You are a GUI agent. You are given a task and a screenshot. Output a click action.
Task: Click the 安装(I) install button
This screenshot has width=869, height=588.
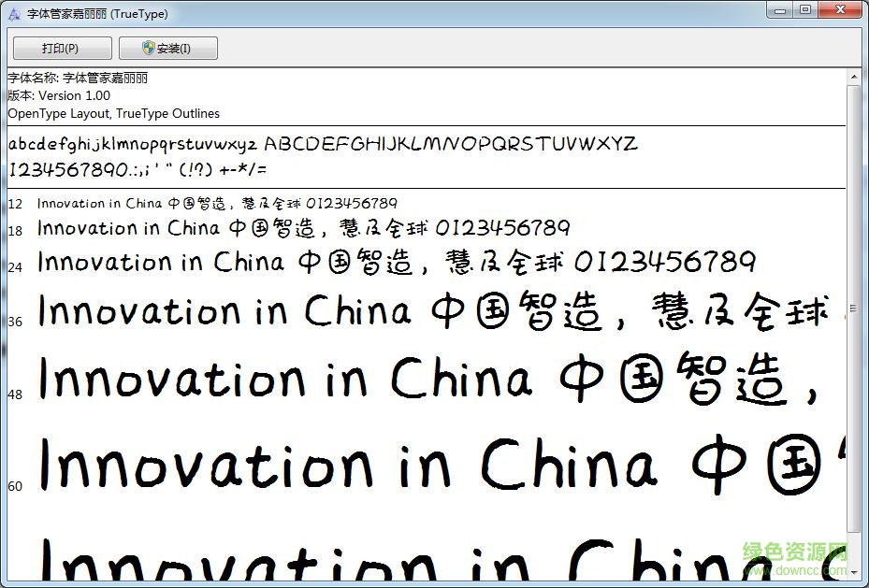(x=168, y=49)
